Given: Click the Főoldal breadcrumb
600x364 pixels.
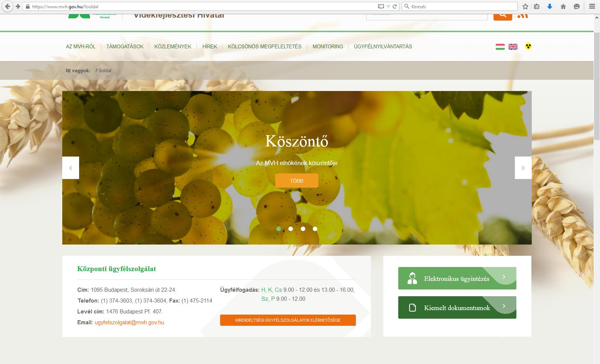Looking at the screenshot, I should [103, 70].
